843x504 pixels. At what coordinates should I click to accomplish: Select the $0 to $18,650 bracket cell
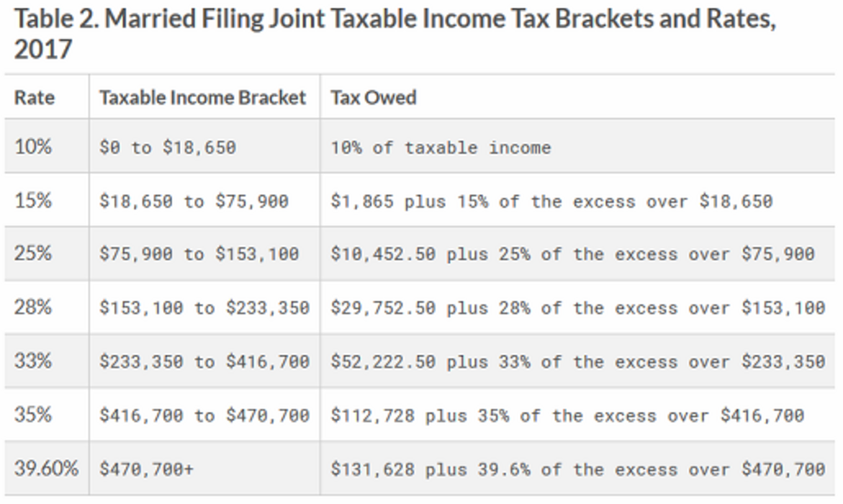point(167,147)
